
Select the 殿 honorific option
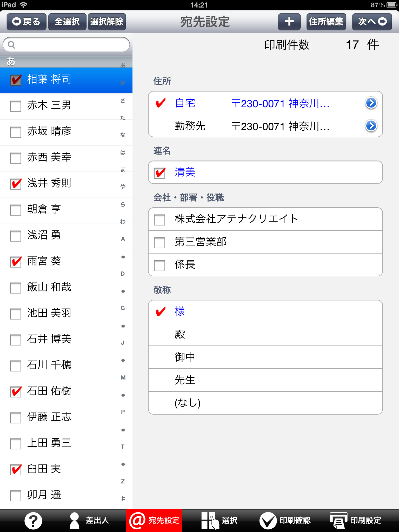point(265,334)
